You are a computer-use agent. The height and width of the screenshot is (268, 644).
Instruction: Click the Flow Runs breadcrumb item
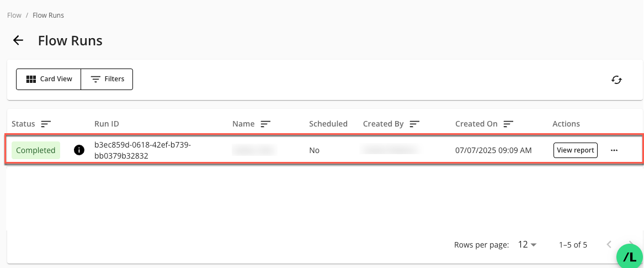coord(48,15)
